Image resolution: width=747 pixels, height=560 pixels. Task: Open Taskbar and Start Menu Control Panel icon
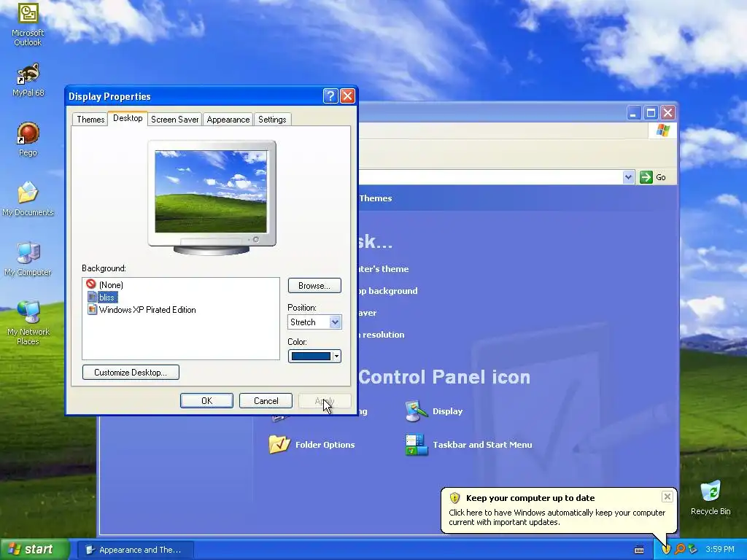point(469,444)
